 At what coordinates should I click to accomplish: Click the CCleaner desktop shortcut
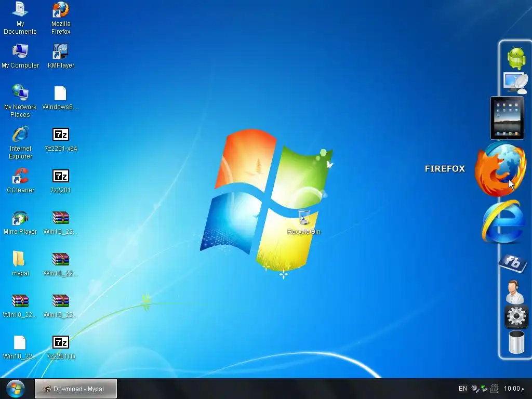(20, 180)
